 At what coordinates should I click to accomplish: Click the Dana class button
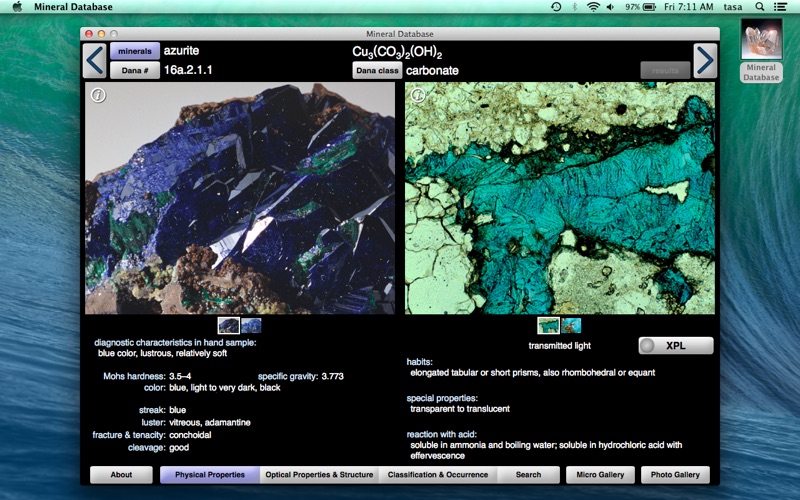(377, 70)
